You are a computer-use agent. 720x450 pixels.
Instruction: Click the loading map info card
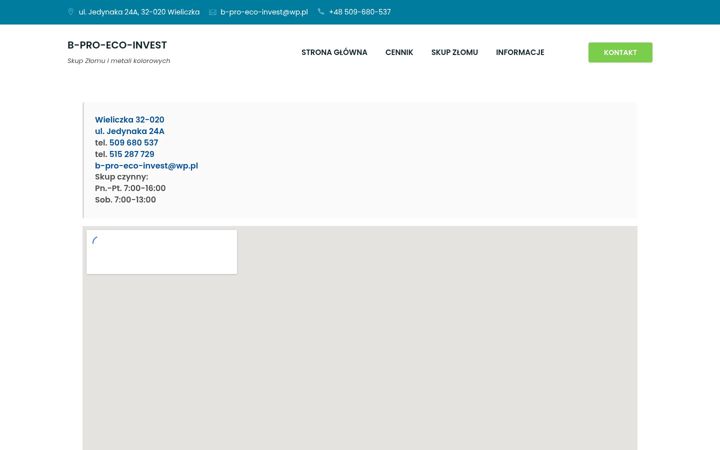[162, 252]
